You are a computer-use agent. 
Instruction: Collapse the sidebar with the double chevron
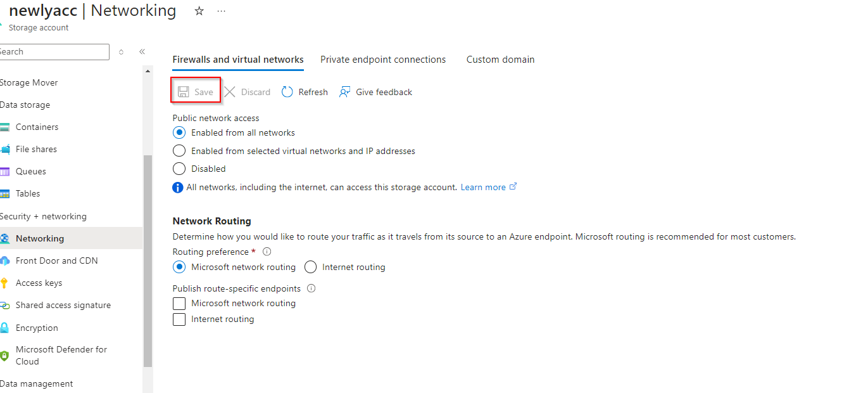(x=142, y=52)
